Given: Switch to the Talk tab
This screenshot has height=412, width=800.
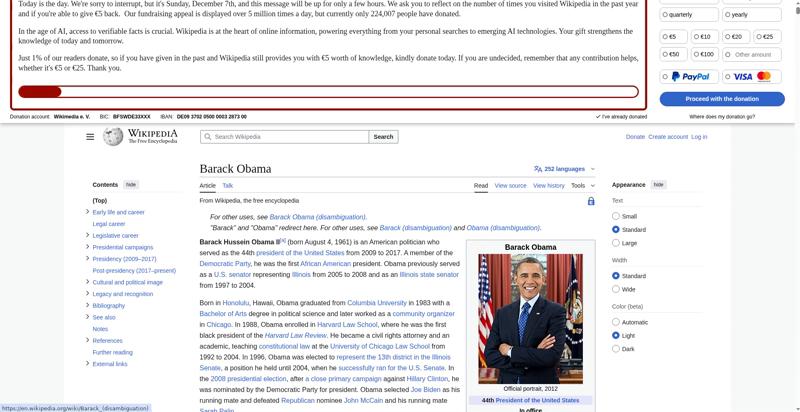Looking at the screenshot, I should tap(227, 185).
